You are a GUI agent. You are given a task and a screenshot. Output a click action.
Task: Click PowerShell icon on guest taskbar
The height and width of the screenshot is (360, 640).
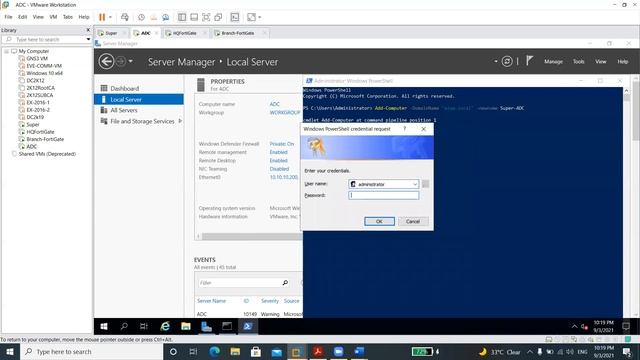tap(247, 327)
